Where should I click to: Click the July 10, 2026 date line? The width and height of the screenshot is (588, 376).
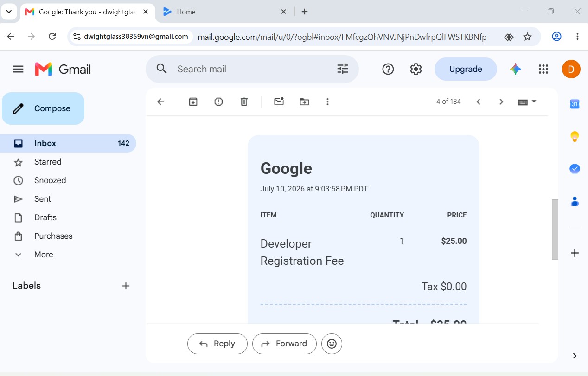314,189
